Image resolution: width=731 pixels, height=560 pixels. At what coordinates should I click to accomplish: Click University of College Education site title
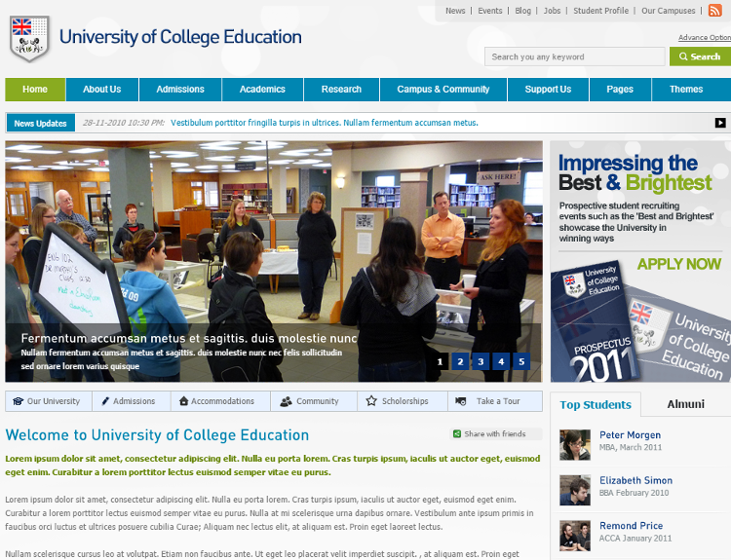point(180,37)
